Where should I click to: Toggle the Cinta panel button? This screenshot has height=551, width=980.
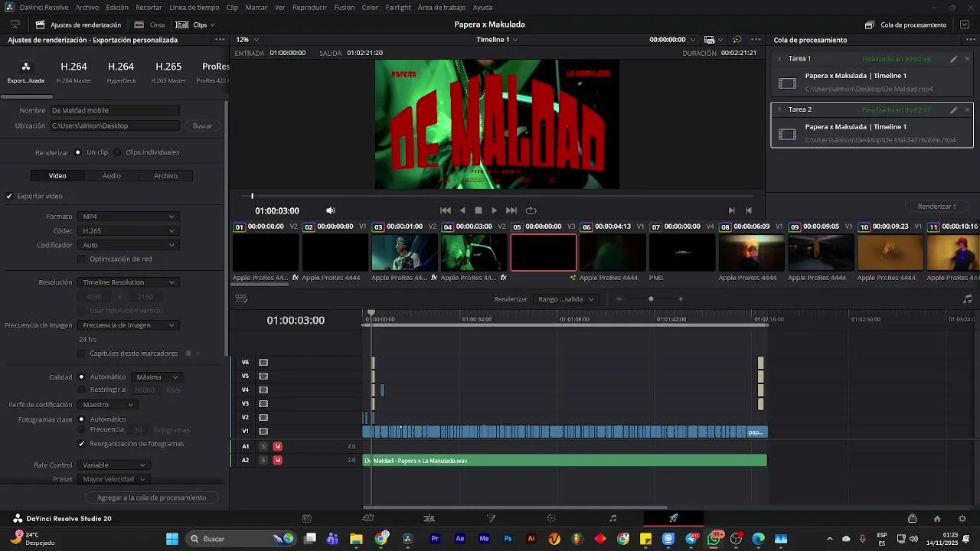150,24
